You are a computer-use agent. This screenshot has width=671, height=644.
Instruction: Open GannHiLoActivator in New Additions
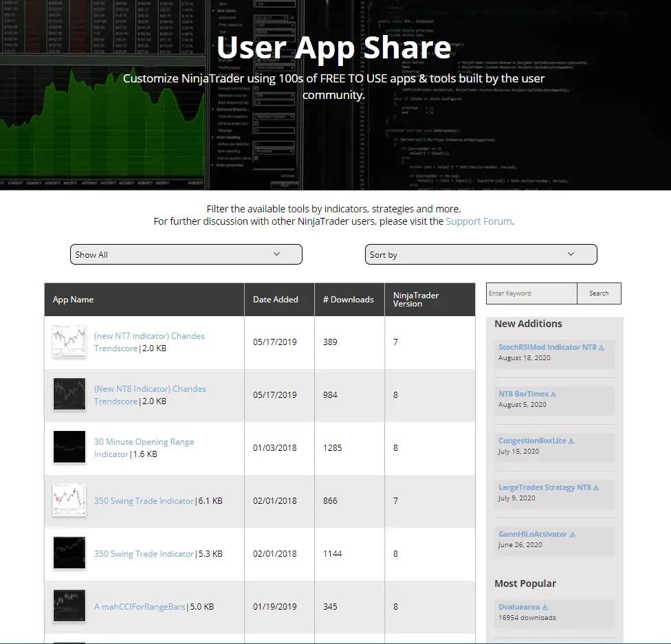(x=533, y=533)
